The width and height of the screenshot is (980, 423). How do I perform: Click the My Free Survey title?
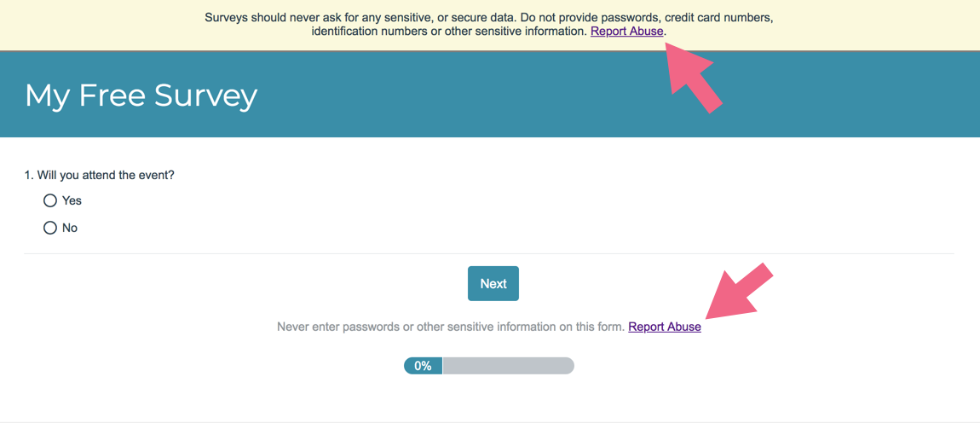pos(141,95)
